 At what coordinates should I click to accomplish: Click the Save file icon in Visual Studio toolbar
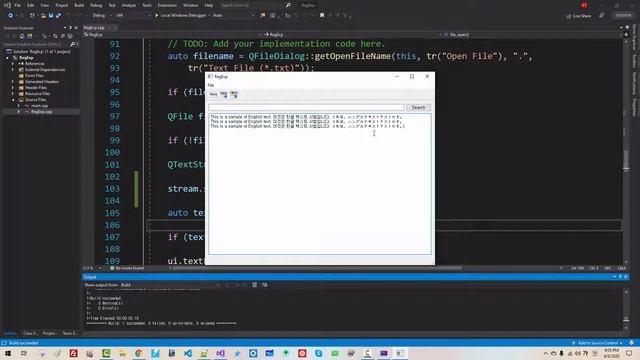point(51,16)
